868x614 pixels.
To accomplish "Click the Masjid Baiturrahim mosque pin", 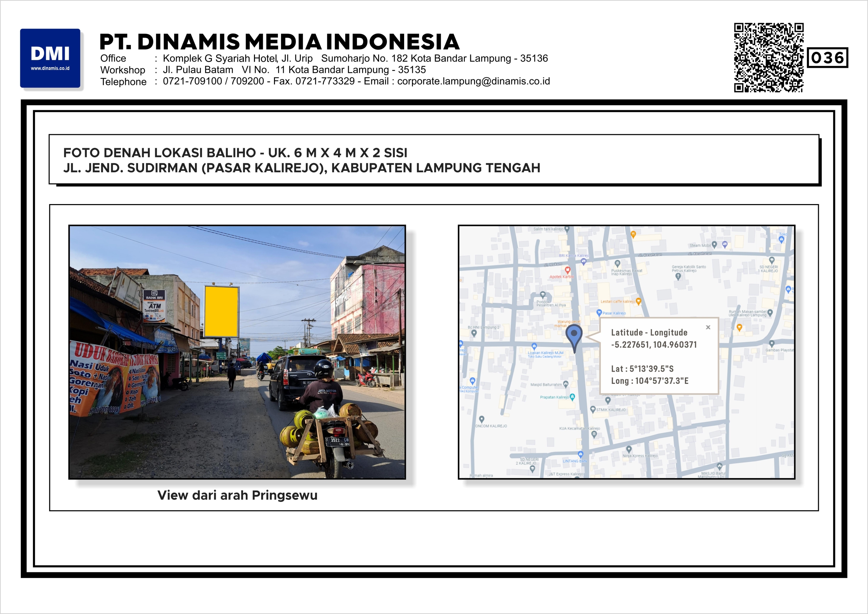I will [566, 384].
